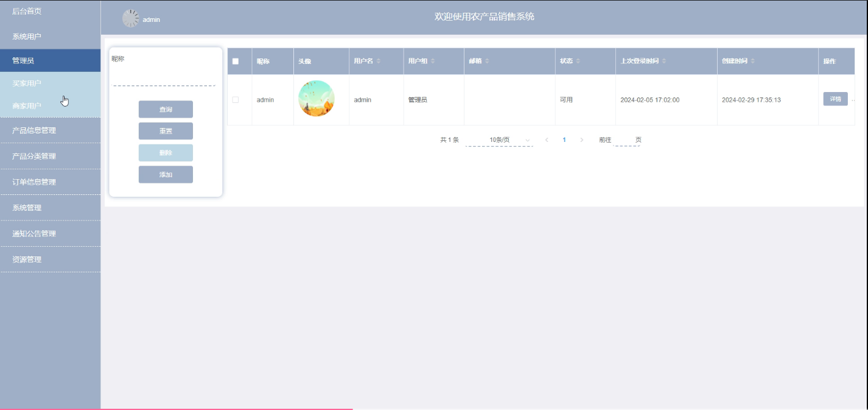868x410 pixels.
Task: Expand 订单信息管理 sidebar menu
Action: pos(50,182)
